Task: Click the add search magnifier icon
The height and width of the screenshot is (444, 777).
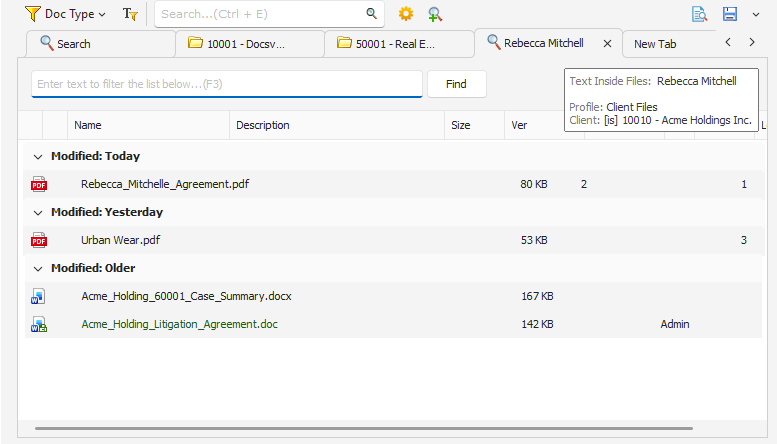Action: (435, 14)
